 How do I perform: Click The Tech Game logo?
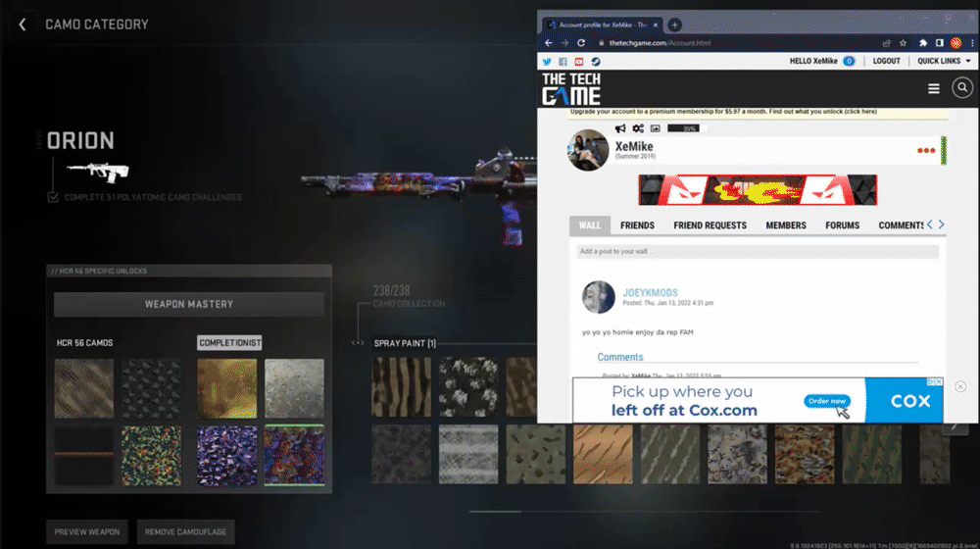point(571,89)
